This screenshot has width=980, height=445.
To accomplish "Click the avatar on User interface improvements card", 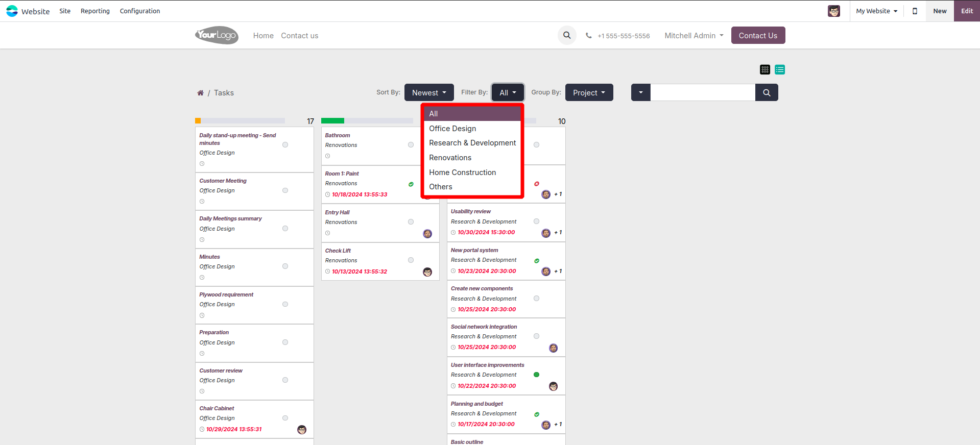I will (x=553, y=386).
